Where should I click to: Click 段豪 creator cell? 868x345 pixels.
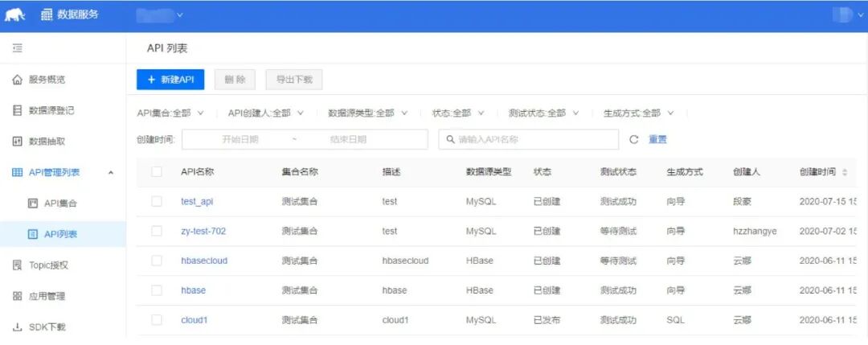742,202
